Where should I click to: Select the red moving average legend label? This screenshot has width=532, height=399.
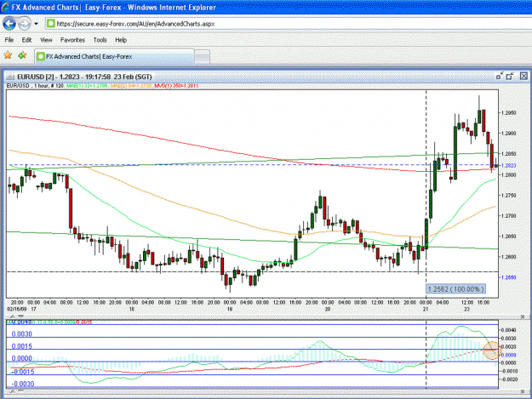(x=176, y=86)
